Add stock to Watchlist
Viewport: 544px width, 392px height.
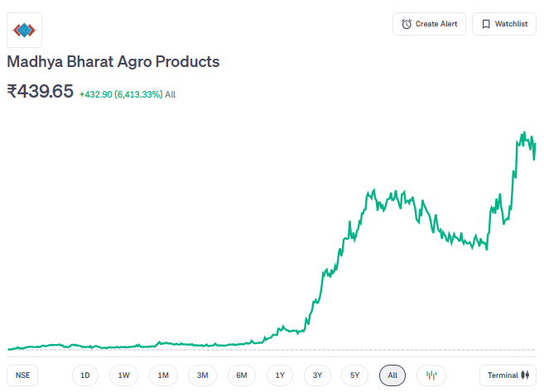(504, 24)
